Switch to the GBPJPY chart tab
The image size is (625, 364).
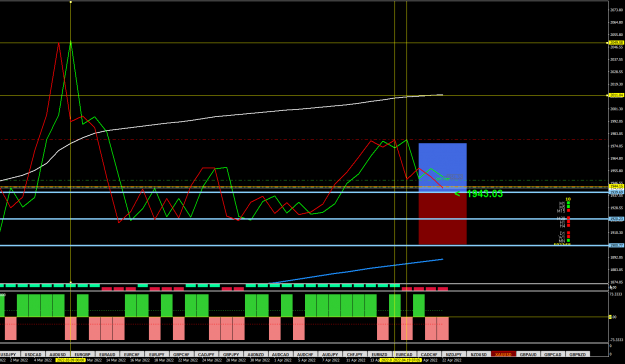pyautogui.click(x=230, y=354)
